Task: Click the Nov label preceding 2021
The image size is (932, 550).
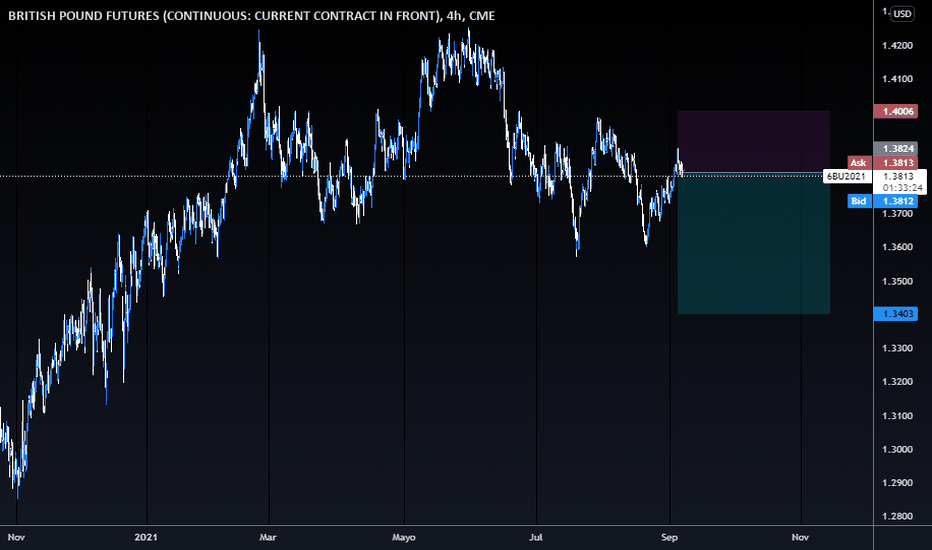Action: [16, 538]
